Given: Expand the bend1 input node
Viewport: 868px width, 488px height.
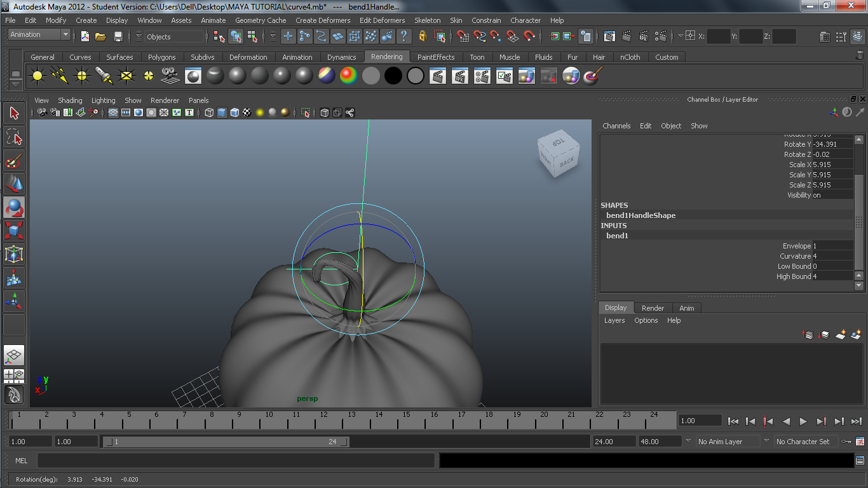Looking at the screenshot, I should (616, 236).
